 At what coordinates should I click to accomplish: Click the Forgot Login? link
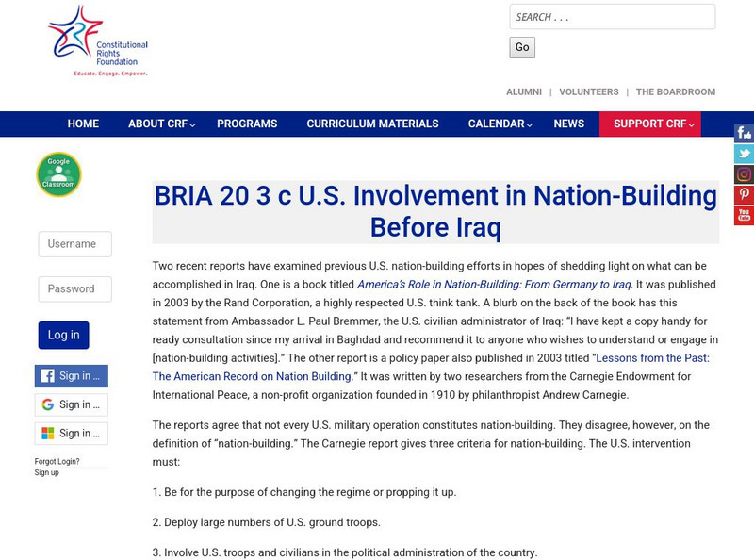(57, 461)
